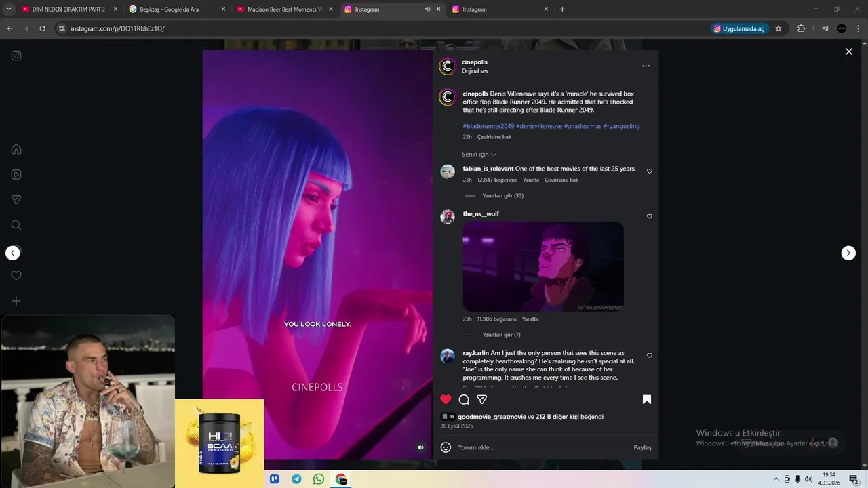Screen dimensions: 868x488
Task: Open #bladerunner2049 hashtag
Action: click(x=488, y=126)
